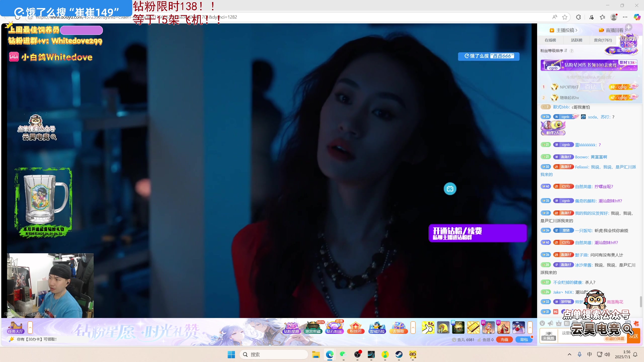Expand the gift list arrow after airplane
The width and height of the screenshot is (644, 362).
(x=530, y=328)
